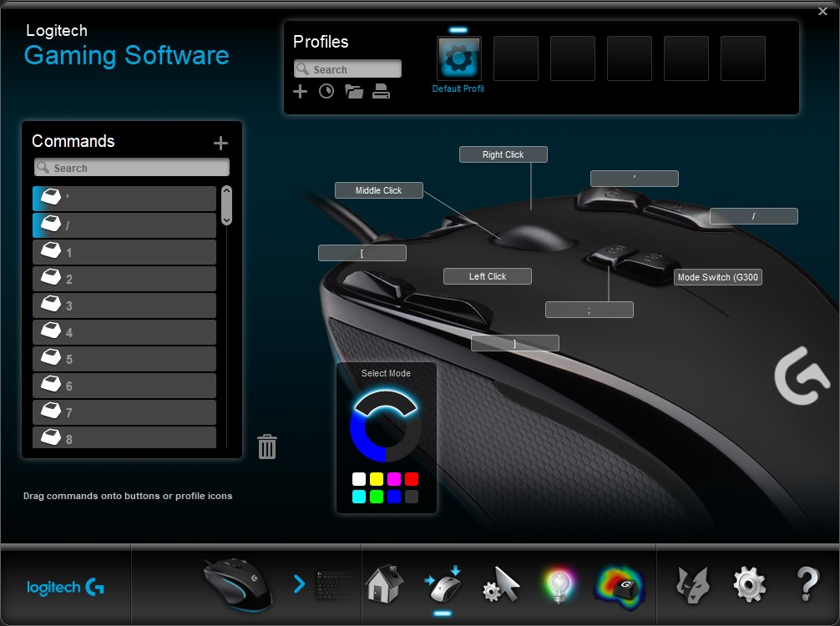Open the Home house icon
Viewport: 840px width, 626px height.
click(385, 583)
